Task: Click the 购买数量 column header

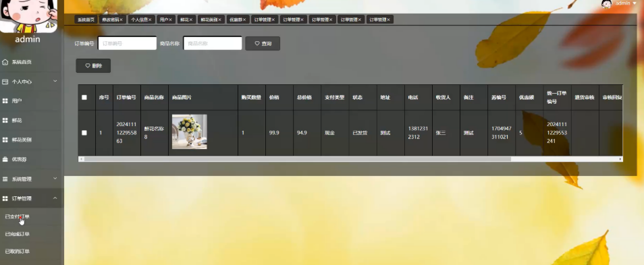Action: (x=251, y=98)
